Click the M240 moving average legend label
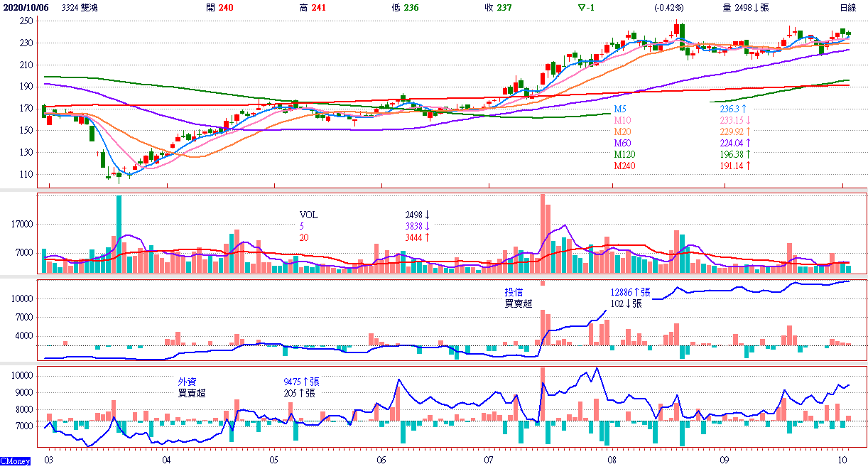Screen dimensions: 868x474 pyautogui.click(x=624, y=166)
